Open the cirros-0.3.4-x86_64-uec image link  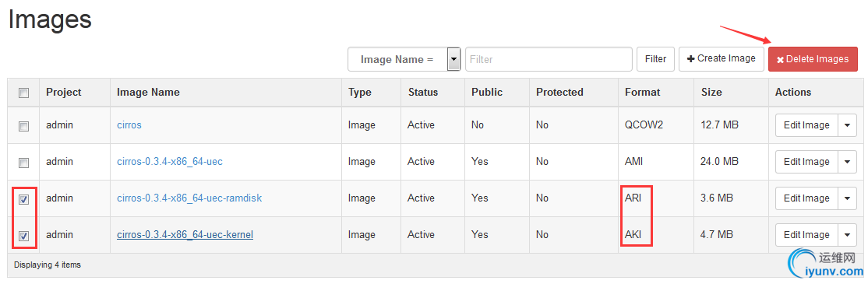coord(169,162)
